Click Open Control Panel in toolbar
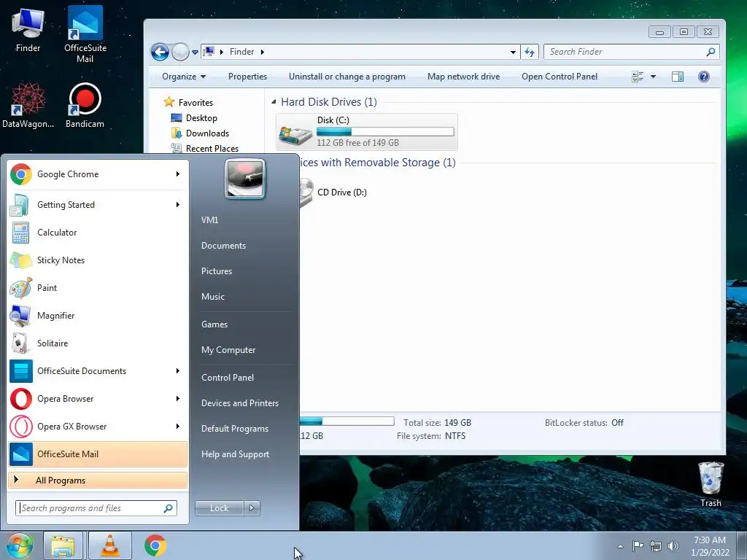This screenshot has width=747, height=560. pos(560,77)
